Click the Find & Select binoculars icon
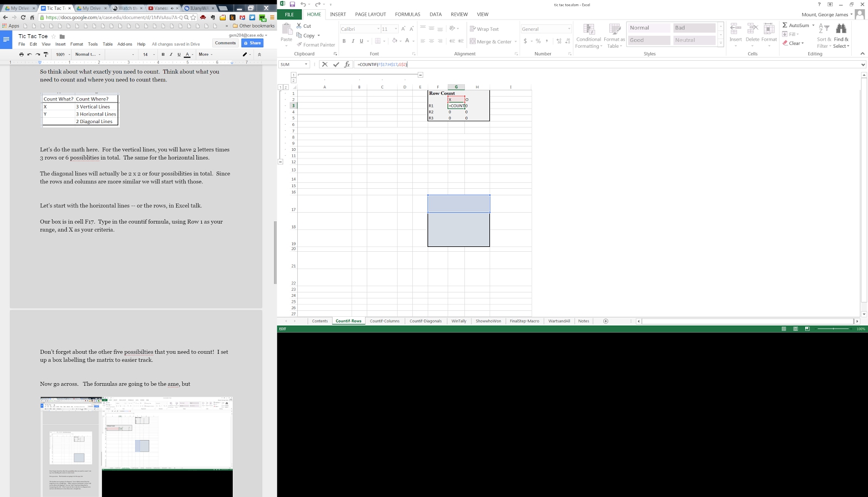The image size is (868, 497). tap(841, 29)
